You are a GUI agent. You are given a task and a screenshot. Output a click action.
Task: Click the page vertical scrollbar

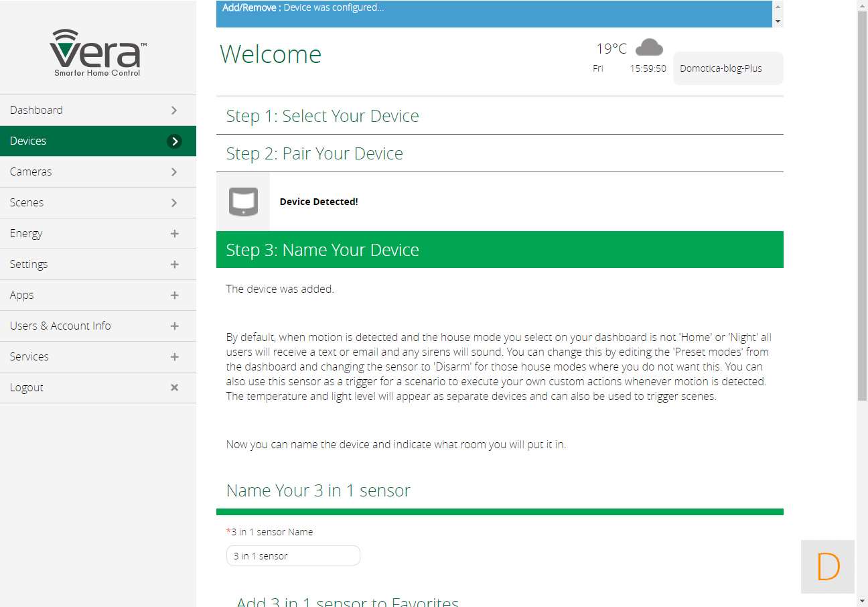862,201
